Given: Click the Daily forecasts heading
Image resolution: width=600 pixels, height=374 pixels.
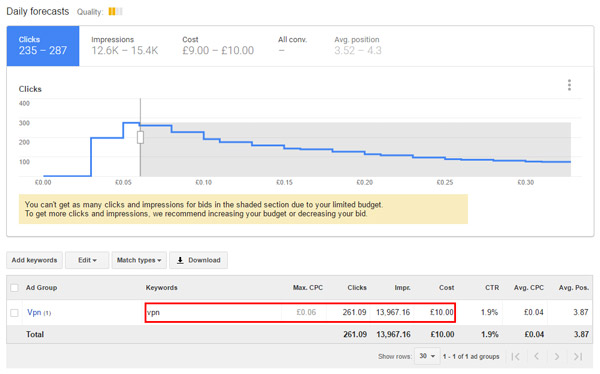Looking at the screenshot, I should [x=38, y=11].
